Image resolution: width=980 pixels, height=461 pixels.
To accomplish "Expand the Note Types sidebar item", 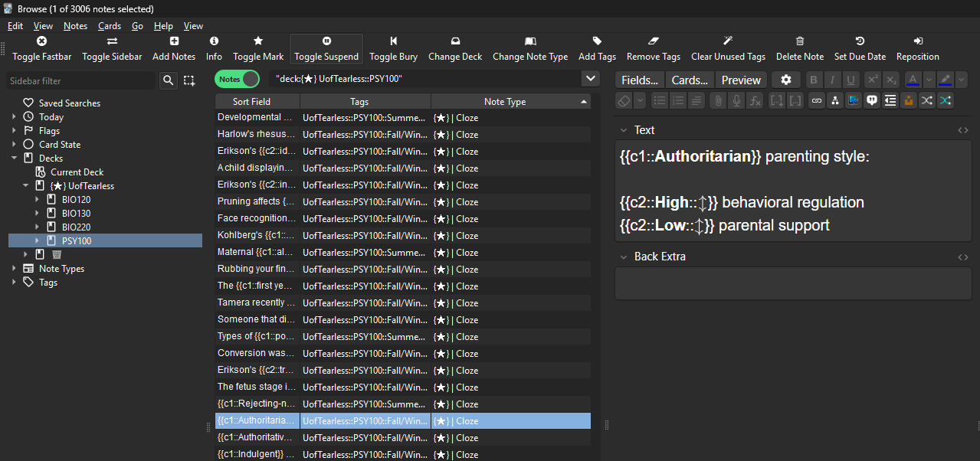I will coord(14,269).
